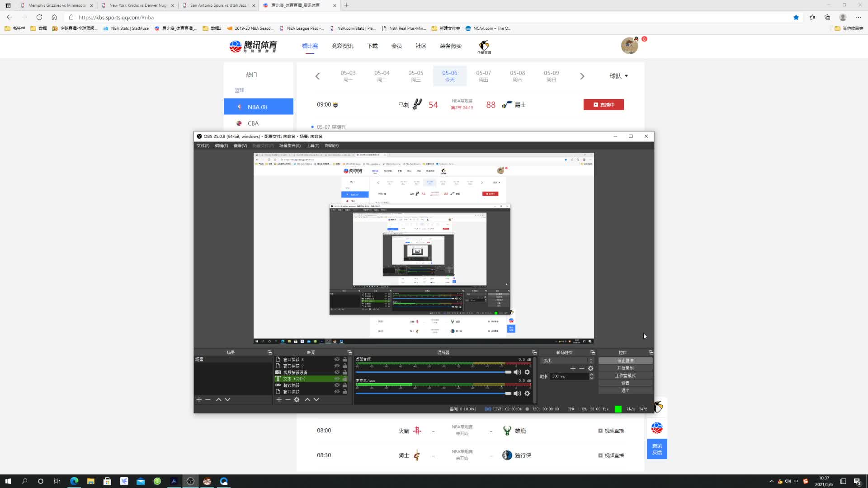This screenshot has width=868, height=488.
Task: Move selected source up with arrow
Action: point(307,399)
